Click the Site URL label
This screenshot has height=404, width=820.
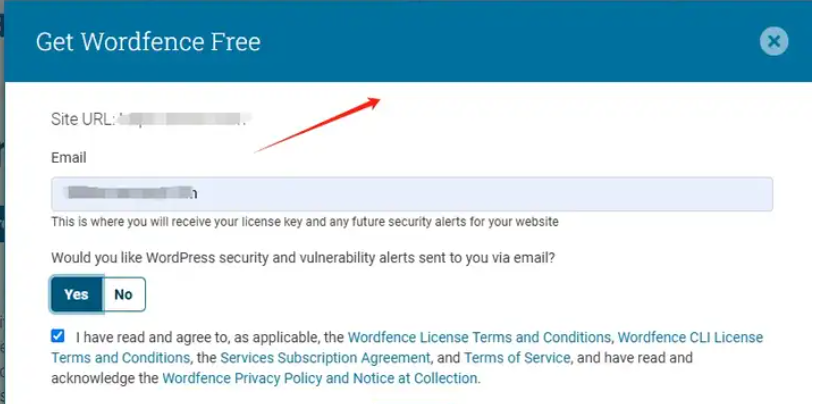click(x=83, y=119)
